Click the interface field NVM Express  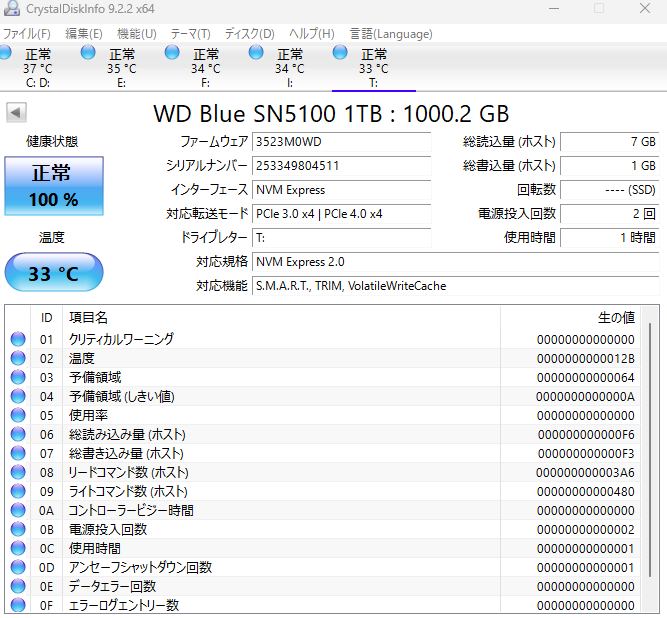pyautogui.click(x=342, y=190)
